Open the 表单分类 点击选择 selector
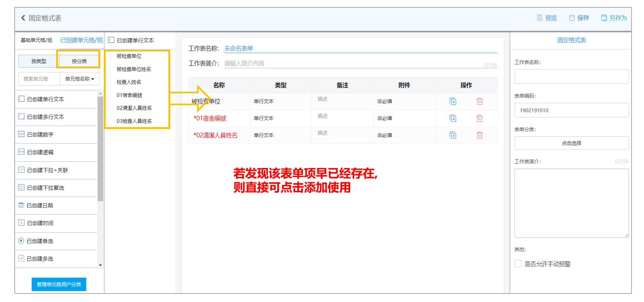Viewport: 644px width, 302px height. coord(571,143)
